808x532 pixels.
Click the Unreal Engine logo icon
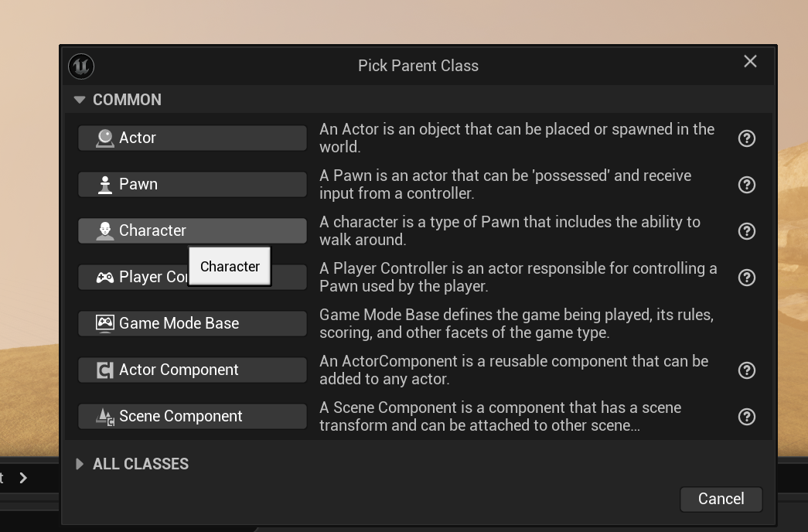(x=81, y=66)
